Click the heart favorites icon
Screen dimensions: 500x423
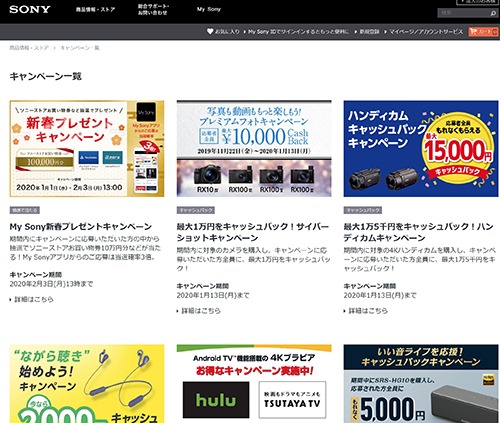(210, 31)
